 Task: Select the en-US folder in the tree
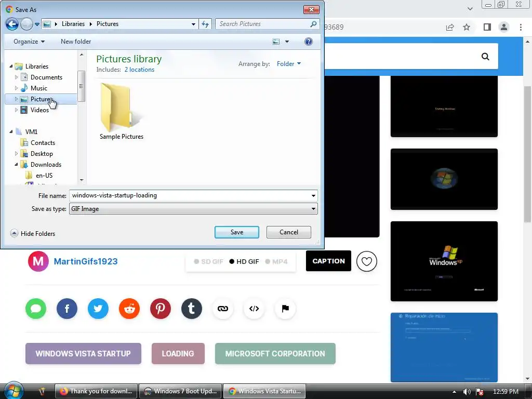point(44,176)
